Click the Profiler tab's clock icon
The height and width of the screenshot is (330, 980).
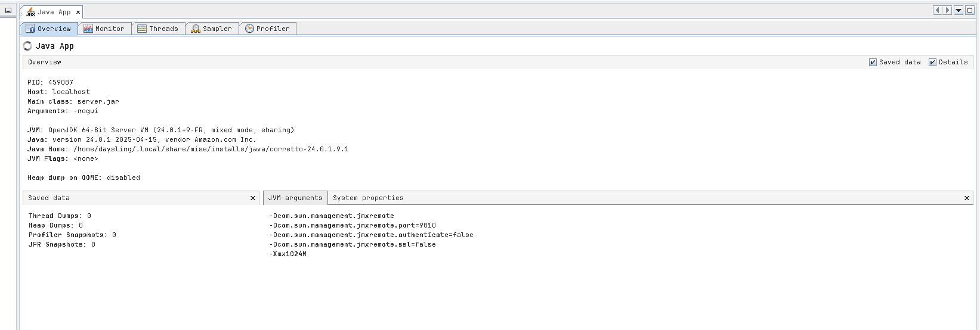(x=249, y=29)
